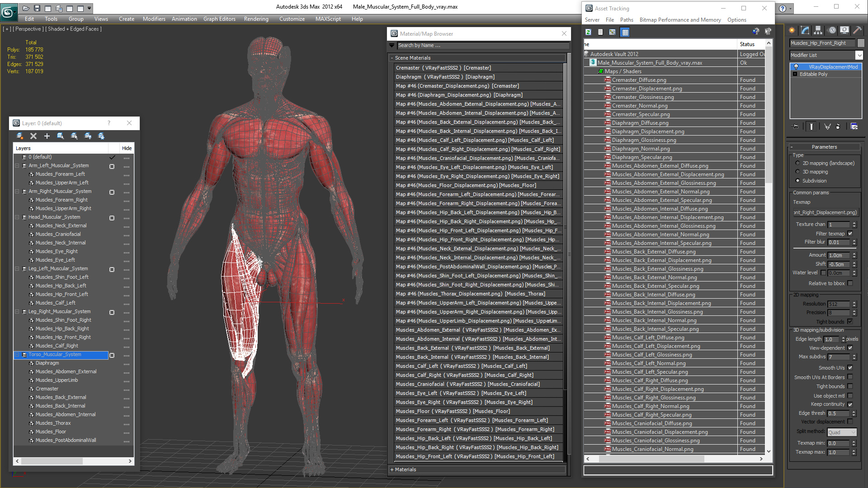Click Remove Modifier from stack icon
The width and height of the screenshot is (868, 488).
(x=838, y=127)
